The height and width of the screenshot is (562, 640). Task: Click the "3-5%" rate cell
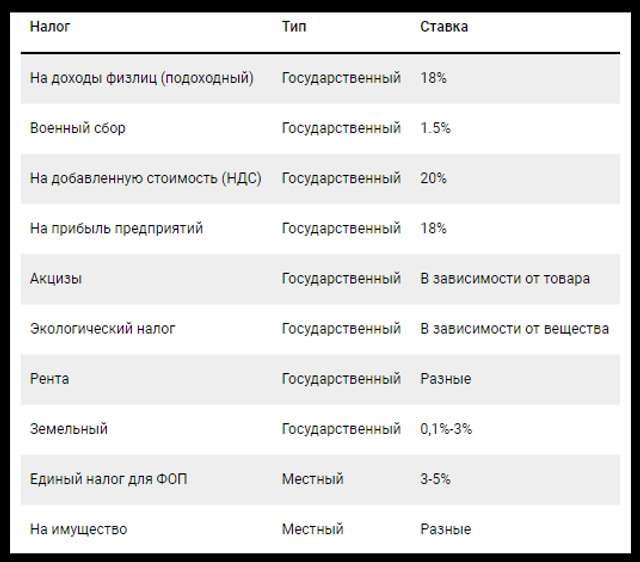[435, 479]
